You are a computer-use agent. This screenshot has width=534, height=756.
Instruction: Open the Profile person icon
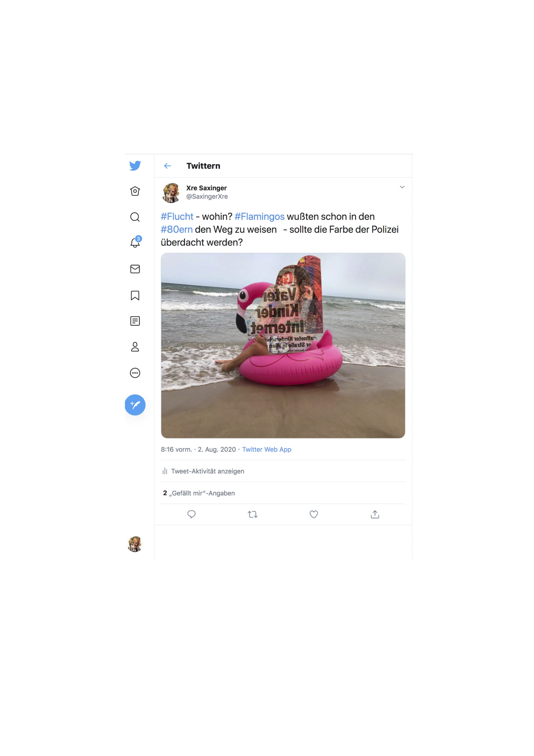(x=135, y=347)
